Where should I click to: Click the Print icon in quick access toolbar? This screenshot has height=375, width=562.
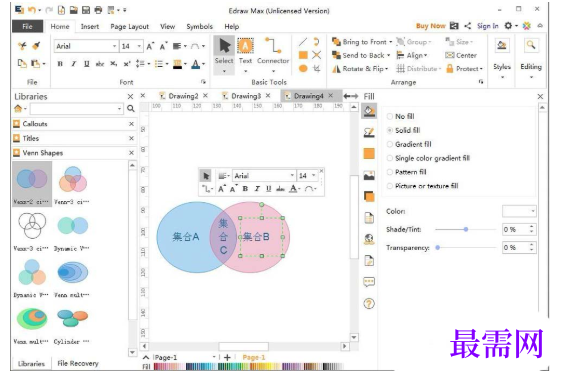click(x=98, y=10)
